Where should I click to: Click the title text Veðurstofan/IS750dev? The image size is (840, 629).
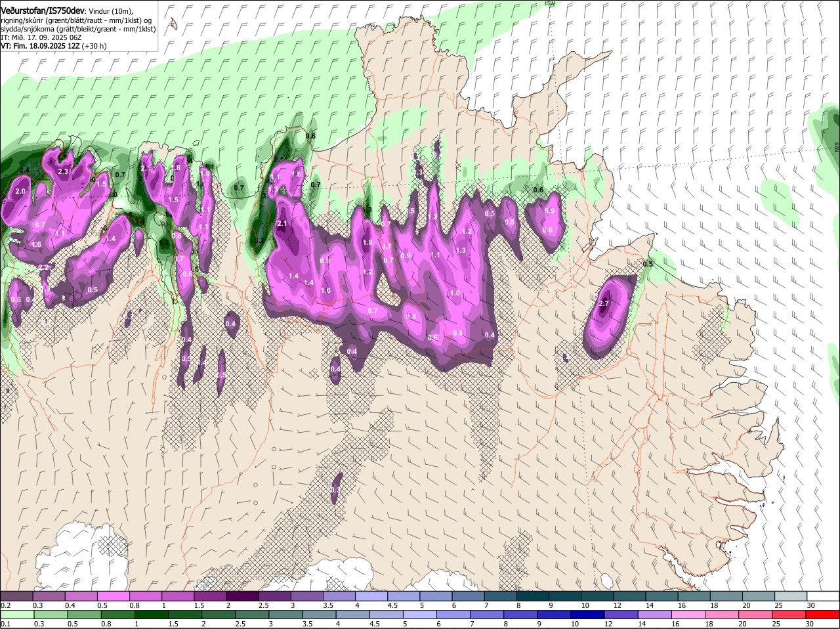tap(43, 11)
